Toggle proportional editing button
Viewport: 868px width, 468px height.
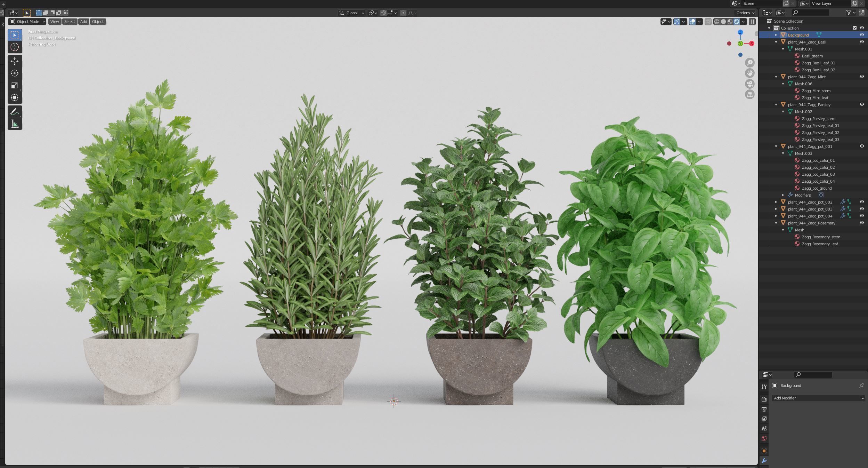point(403,13)
